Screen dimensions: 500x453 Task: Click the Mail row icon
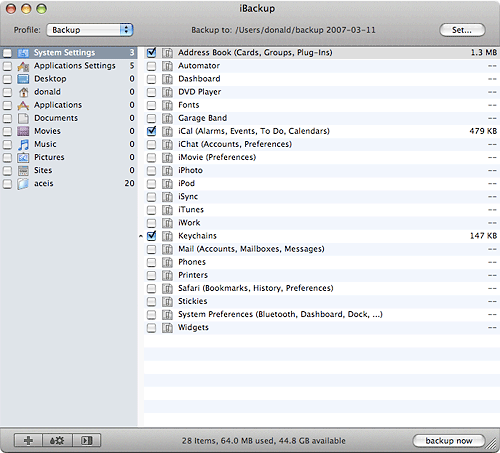point(167,249)
